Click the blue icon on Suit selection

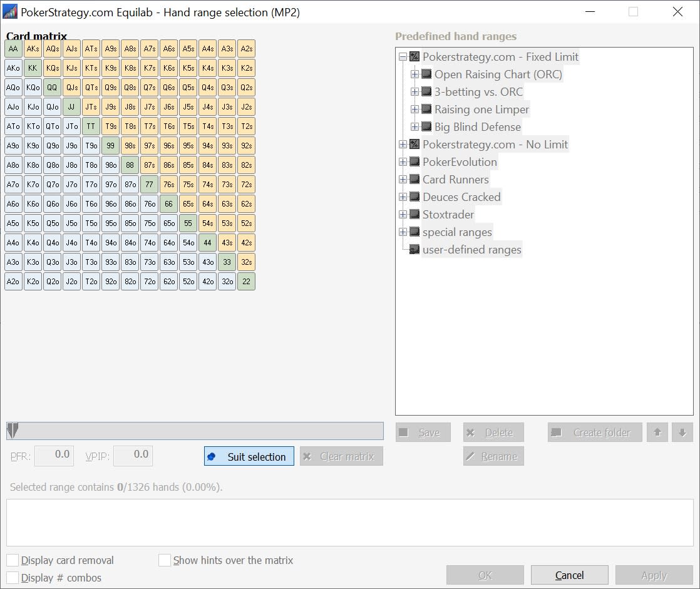212,456
